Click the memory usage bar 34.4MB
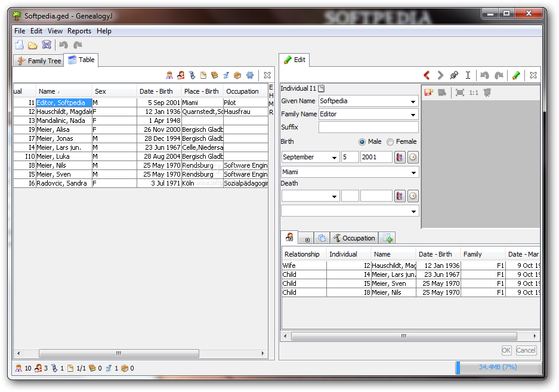 498,368
